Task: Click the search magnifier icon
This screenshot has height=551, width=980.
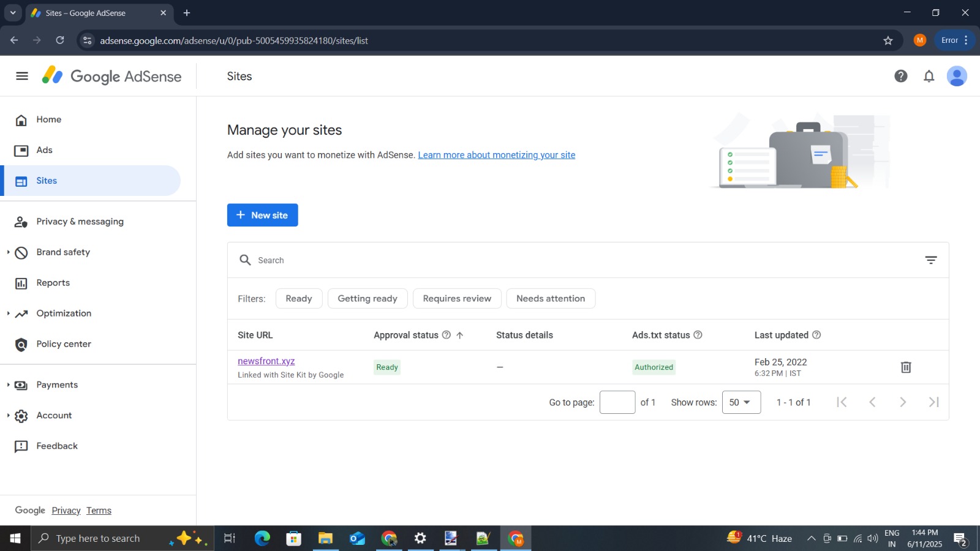Action: (x=245, y=260)
